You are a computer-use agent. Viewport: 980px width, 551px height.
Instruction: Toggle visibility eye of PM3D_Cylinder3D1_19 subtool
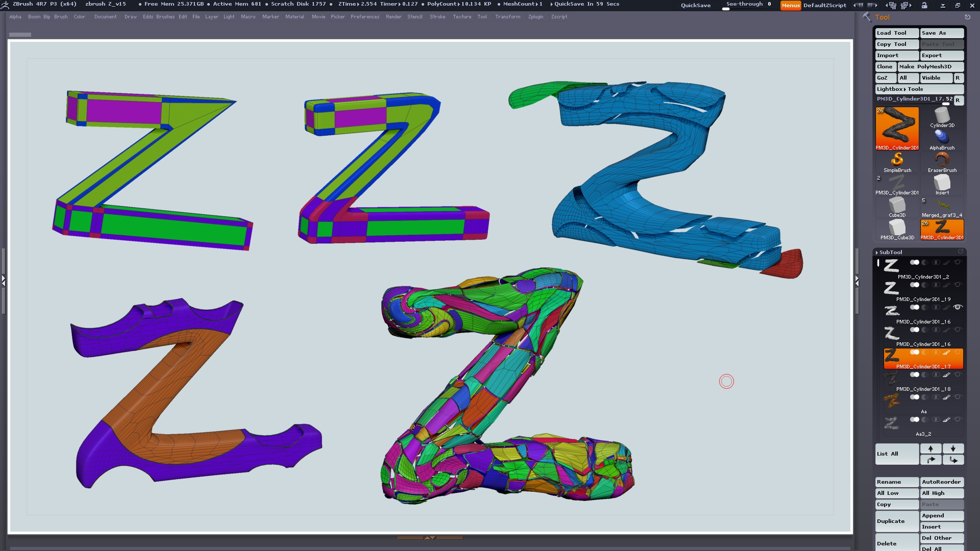tap(958, 285)
